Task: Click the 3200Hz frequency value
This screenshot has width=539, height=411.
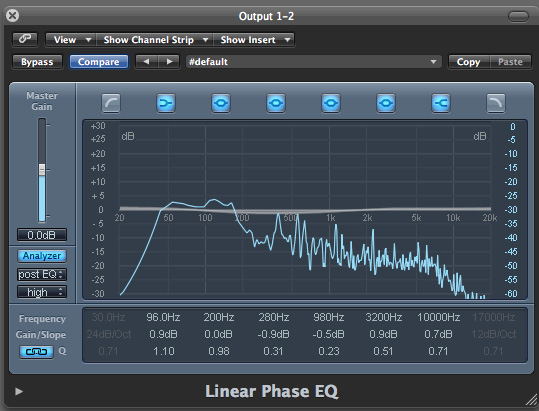Action: click(x=384, y=317)
